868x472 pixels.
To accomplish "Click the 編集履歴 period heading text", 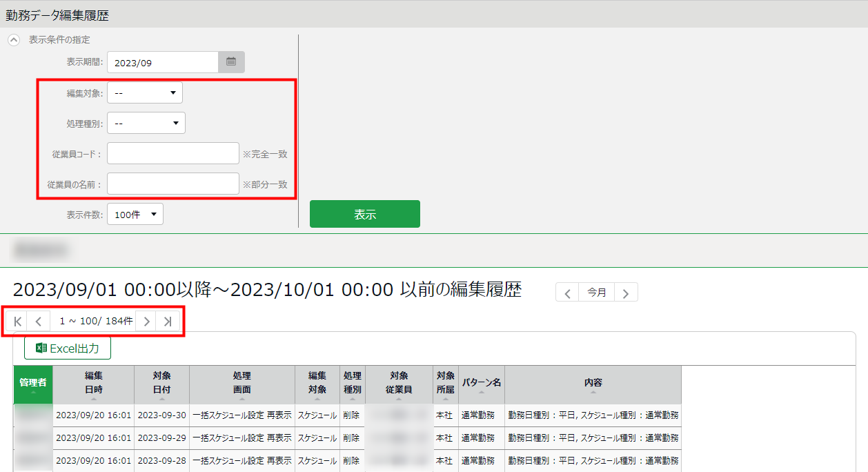I will pyautogui.click(x=267, y=290).
